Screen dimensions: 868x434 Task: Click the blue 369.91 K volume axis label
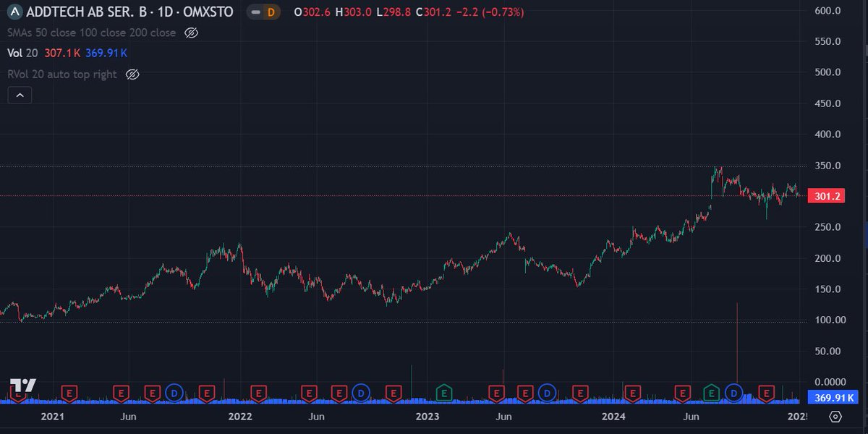coord(833,397)
